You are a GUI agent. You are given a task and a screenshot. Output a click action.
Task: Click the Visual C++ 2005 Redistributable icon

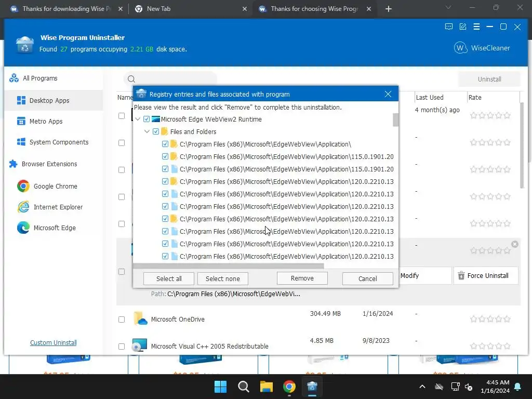(139, 345)
